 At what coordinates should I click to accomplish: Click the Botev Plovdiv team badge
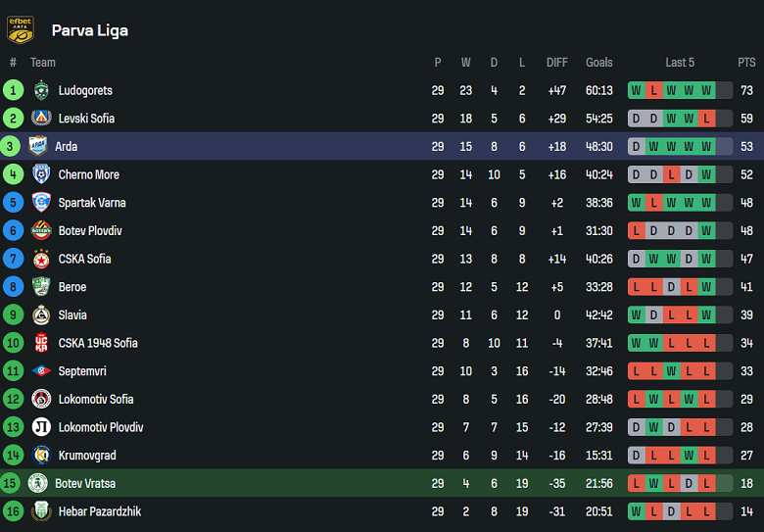pos(40,231)
